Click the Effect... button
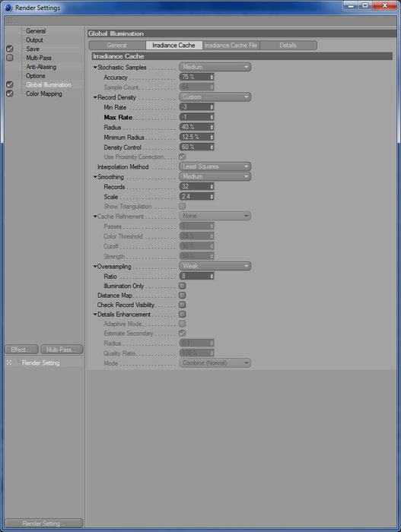Viewport: 401px width, 532px height. click(22, 350)
